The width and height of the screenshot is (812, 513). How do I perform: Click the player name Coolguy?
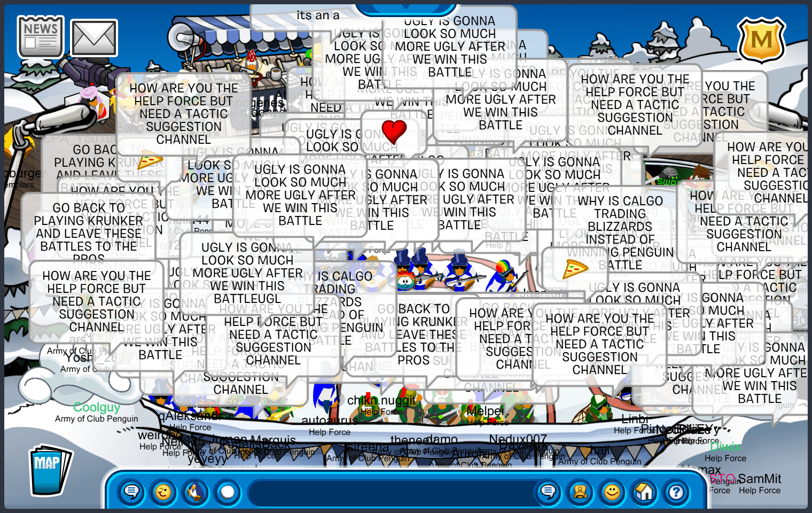pos(97,407)
